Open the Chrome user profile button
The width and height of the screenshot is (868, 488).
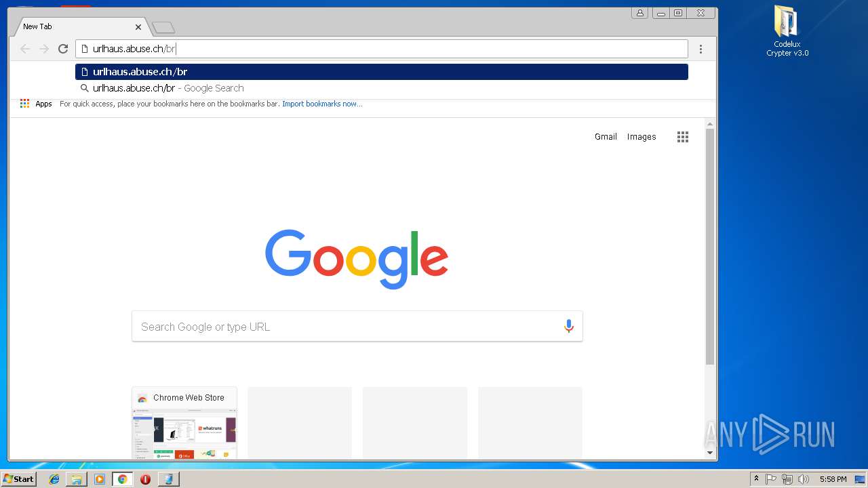639,13
